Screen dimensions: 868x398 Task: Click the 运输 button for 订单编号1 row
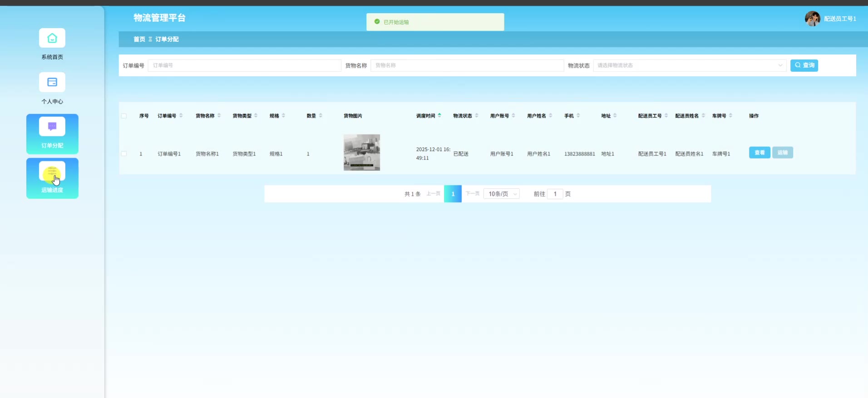click(783, 153)
